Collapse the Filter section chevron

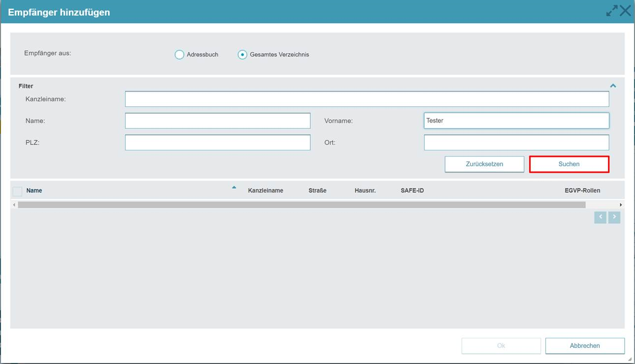tap(613, 86)
